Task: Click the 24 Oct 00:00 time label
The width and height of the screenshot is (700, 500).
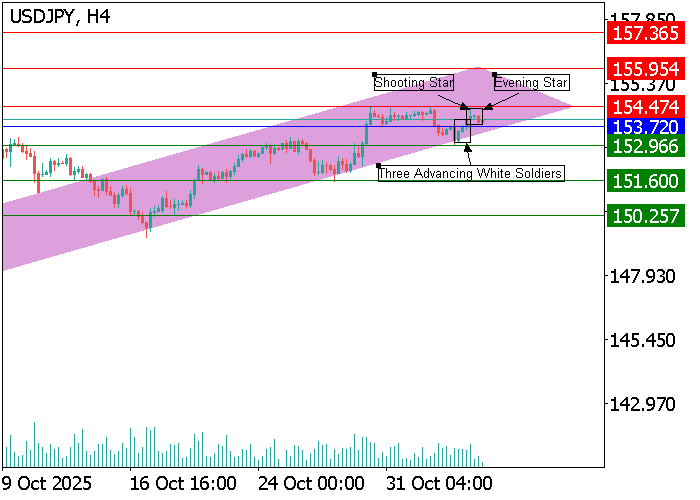Action: (x=310, y=483)
